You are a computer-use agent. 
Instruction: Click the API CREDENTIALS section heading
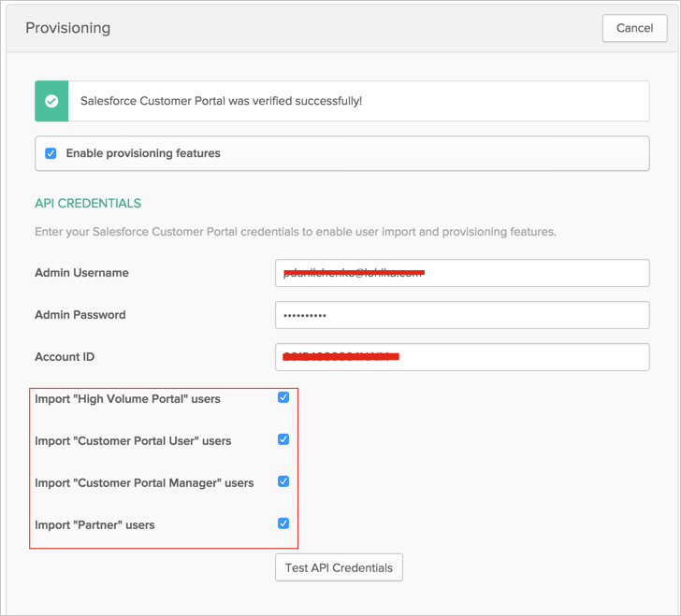88,203
